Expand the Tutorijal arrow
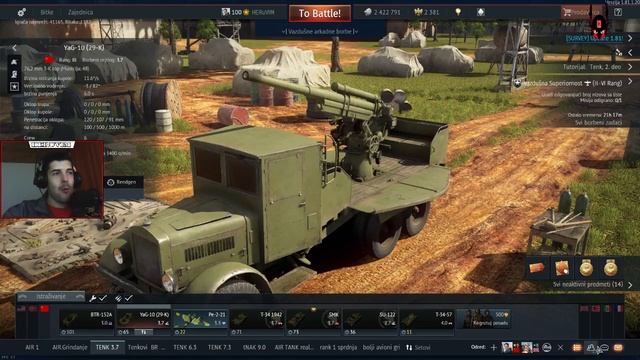640x360 pixels. pyautogui.click(x=630, y=67)
